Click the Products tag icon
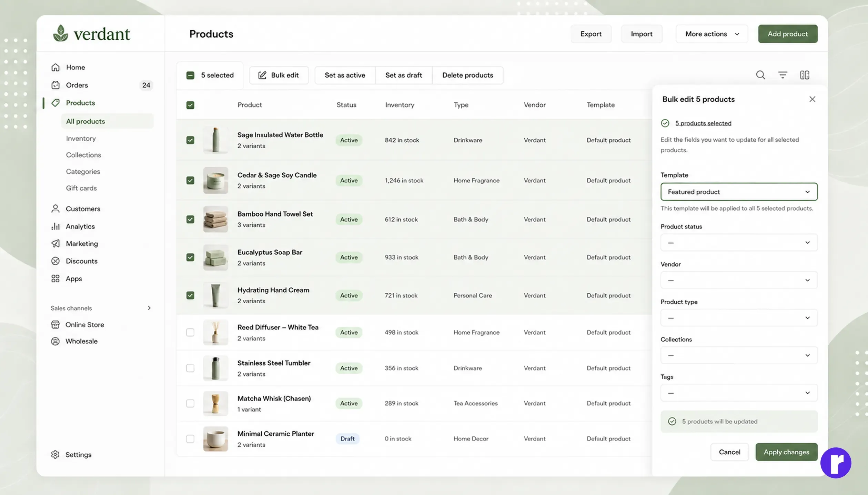 click(55, 103)
